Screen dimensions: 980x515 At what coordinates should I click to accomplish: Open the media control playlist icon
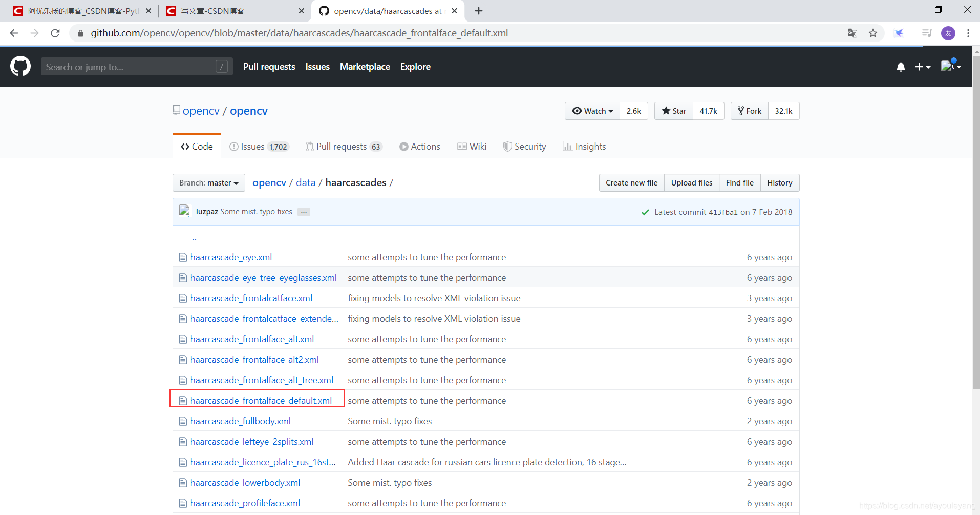[x=927, y=33]
